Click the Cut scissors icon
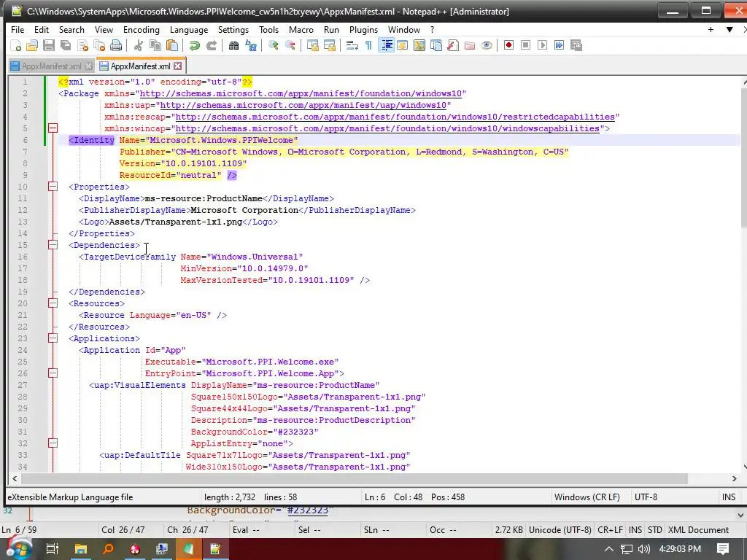This screenshot has width=747, height=560. [x=139, y=46]
